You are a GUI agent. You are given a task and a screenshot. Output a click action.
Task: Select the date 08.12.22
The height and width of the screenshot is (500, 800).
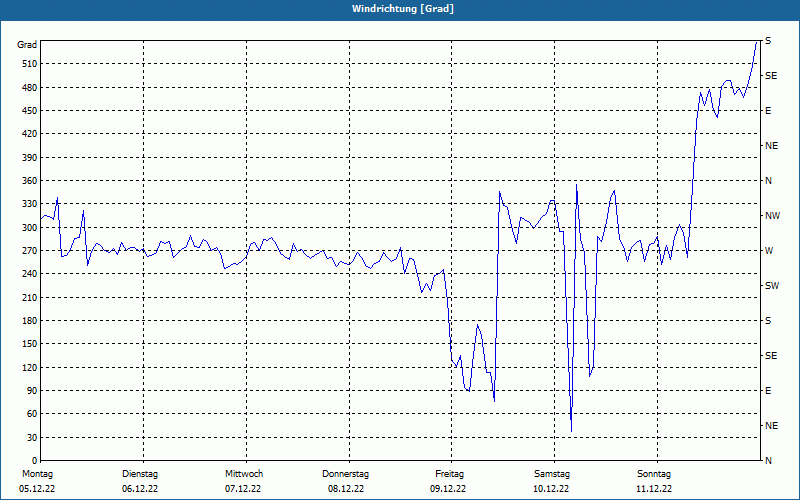tap(346, 489)
